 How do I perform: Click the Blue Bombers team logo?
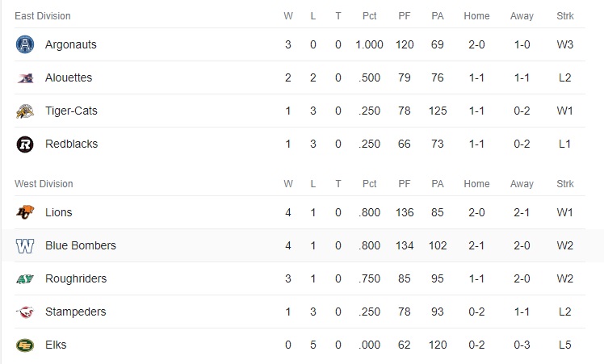pyautogui.click(x=25, y=246)
